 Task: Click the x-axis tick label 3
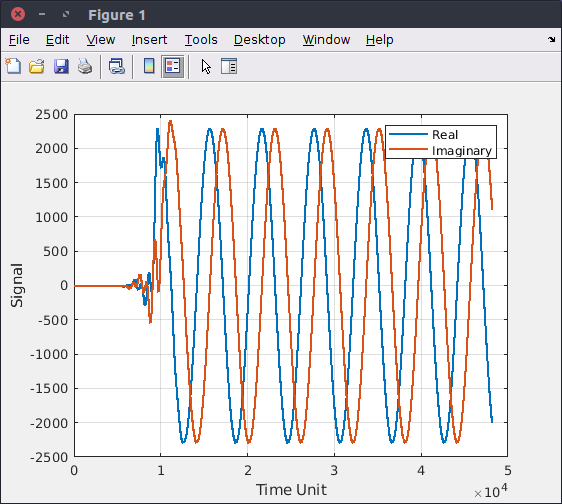pos(334,470)
